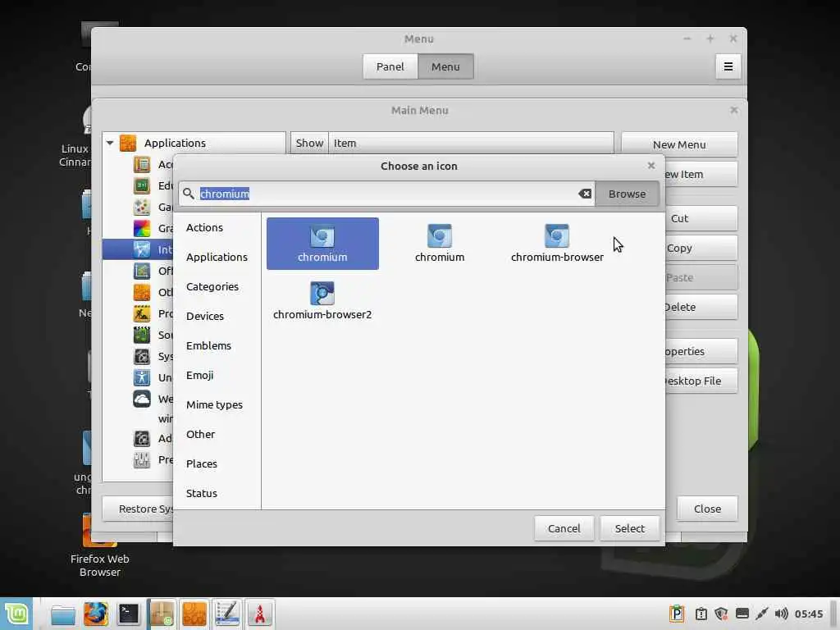Switch to the Panel tab

click(390, 66)
